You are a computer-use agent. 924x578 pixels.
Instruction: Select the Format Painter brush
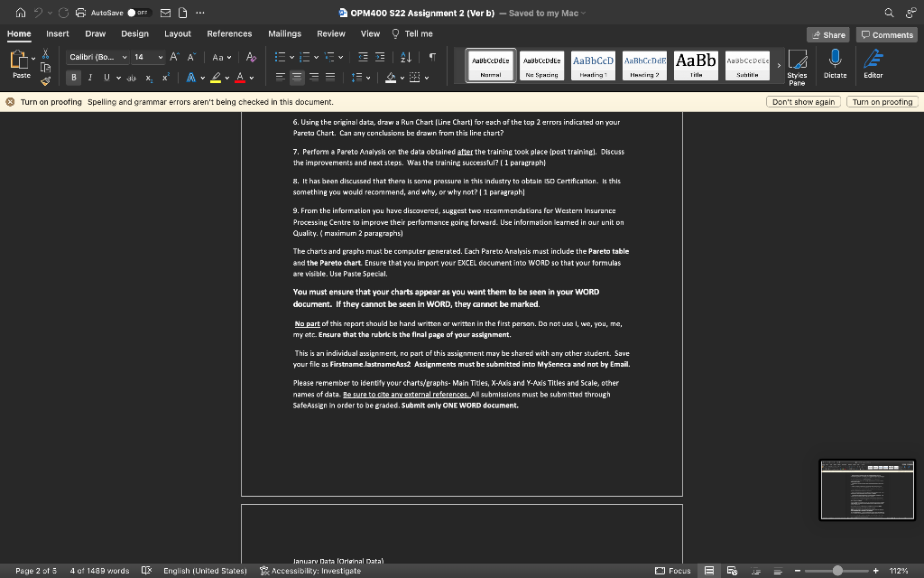45,80
